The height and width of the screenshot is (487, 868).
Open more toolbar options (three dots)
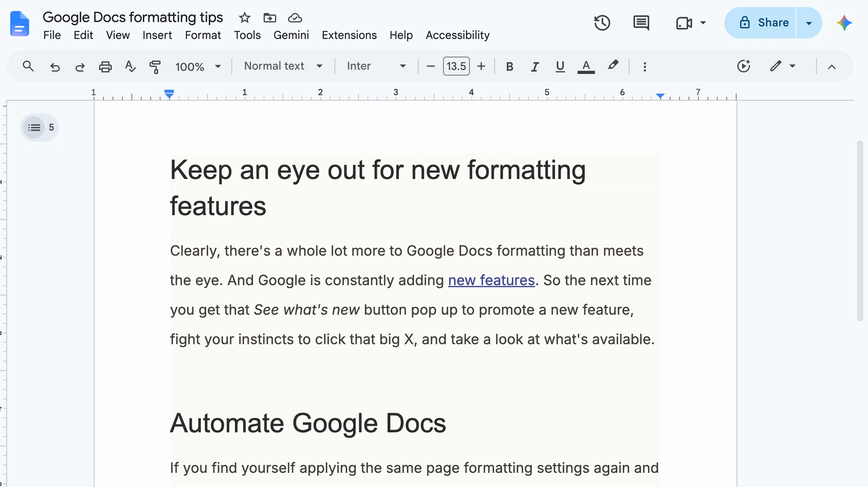[x=645, y=66]
